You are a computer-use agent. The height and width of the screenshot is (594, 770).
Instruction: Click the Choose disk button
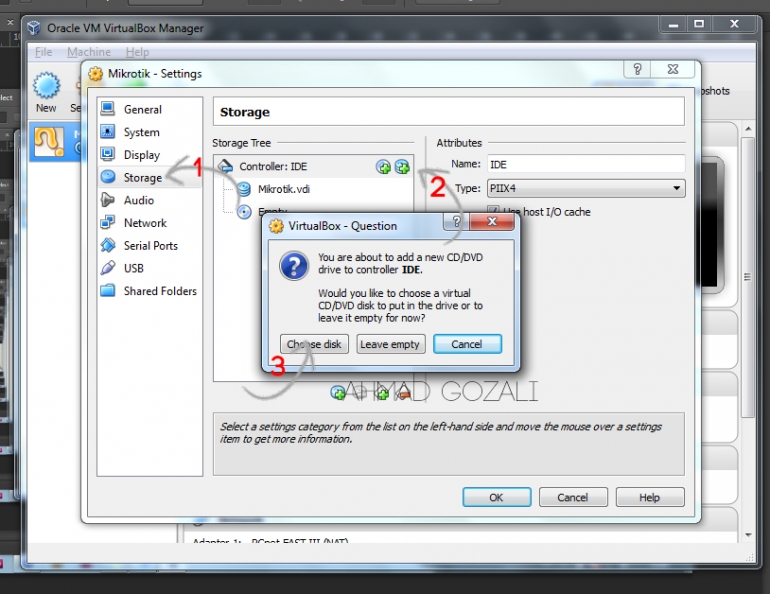click(314, 344)
